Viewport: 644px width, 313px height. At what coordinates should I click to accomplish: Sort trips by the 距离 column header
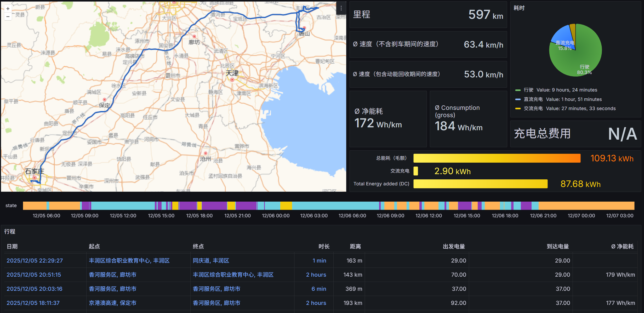tap(355, 246)
